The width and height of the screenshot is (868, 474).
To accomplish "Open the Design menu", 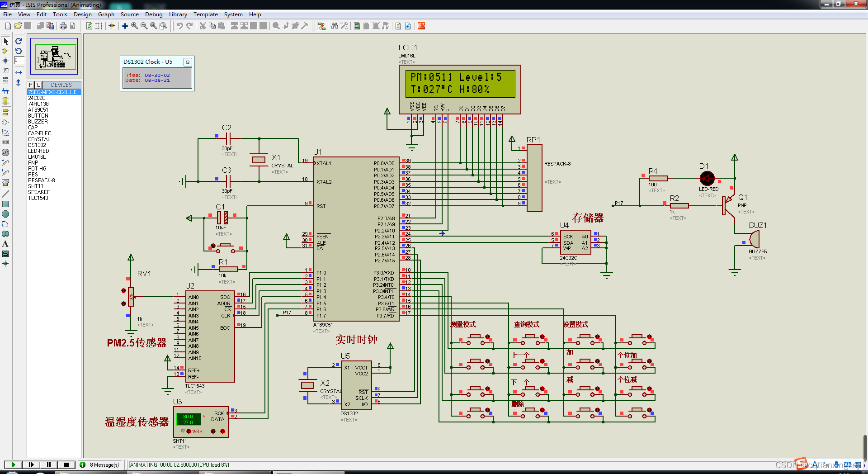I will click(x=83, y=14).
